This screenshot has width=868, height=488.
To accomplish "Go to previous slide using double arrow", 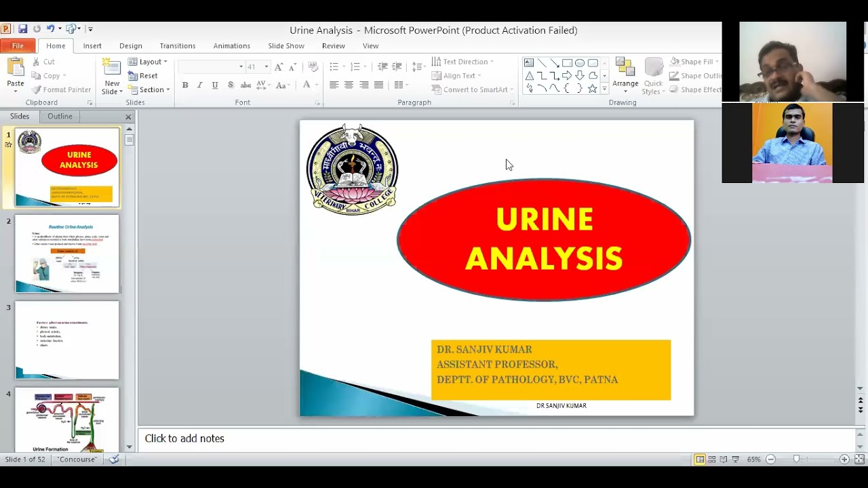I will [x=861, y=401].
